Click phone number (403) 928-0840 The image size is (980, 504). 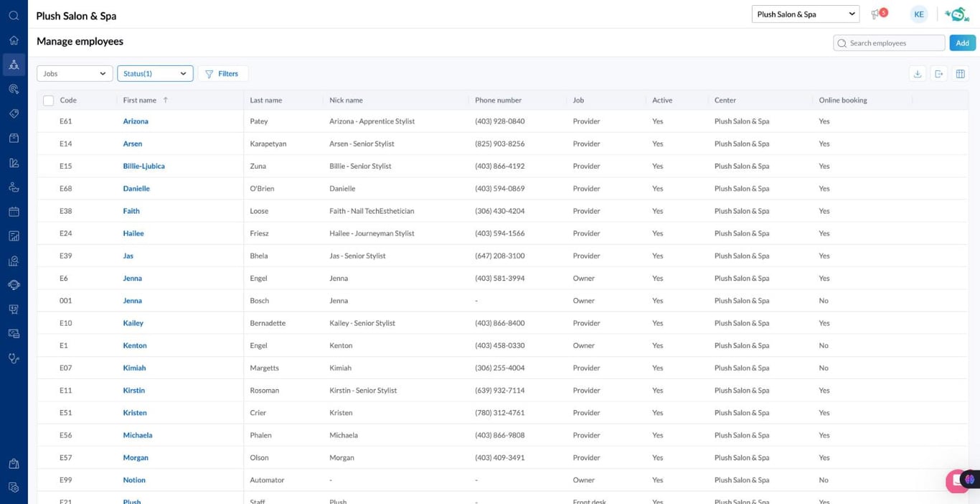499,121
